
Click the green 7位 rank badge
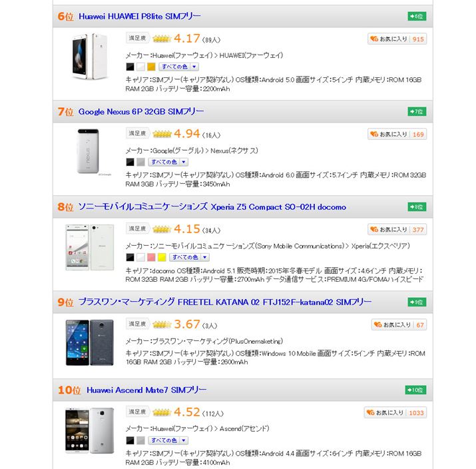417,111
